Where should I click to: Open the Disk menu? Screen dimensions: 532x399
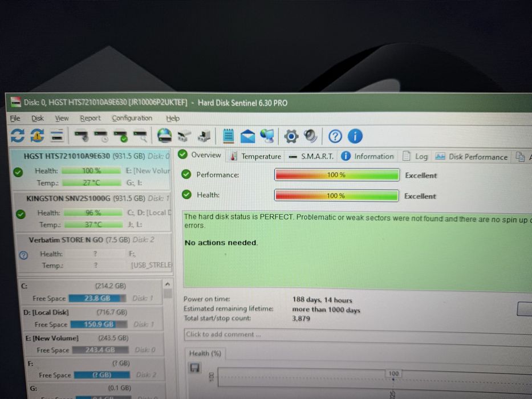[38, 118]
